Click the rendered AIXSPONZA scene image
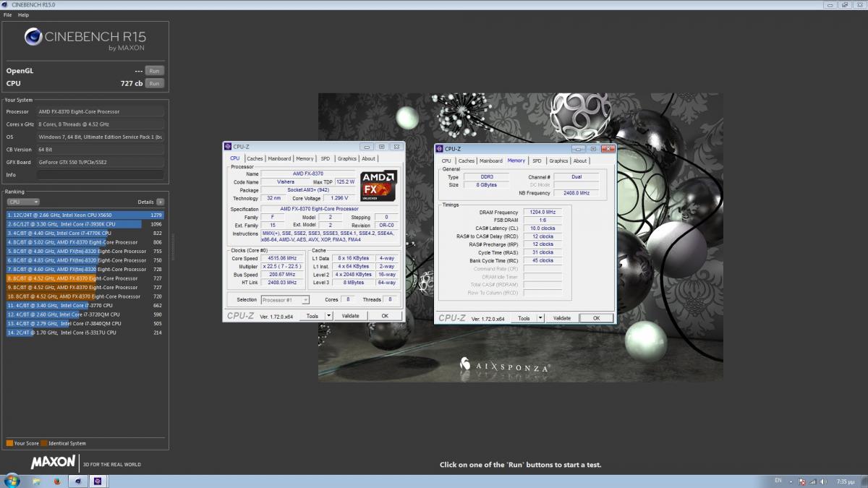868x488 pixels. tap(521, 237)
